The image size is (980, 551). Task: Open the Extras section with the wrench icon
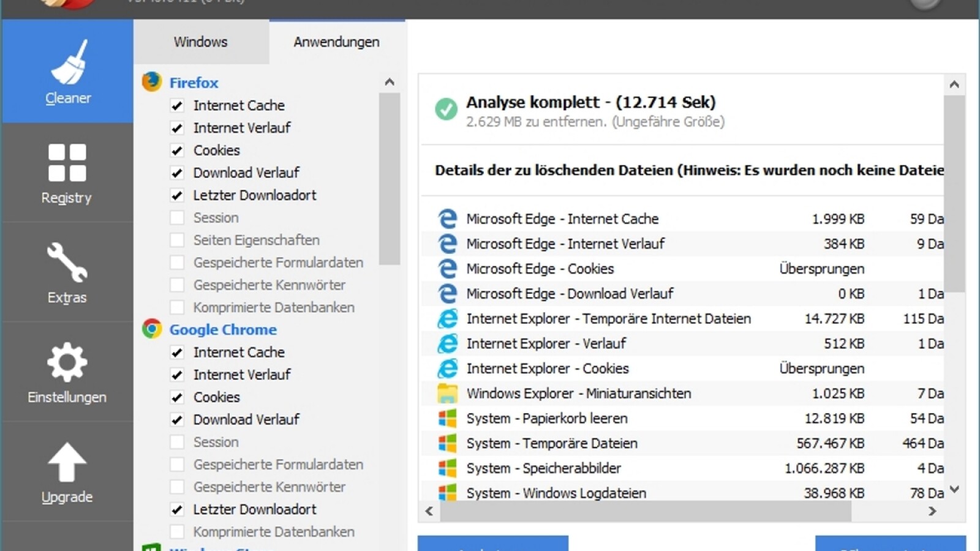click(x=67, y=274)
